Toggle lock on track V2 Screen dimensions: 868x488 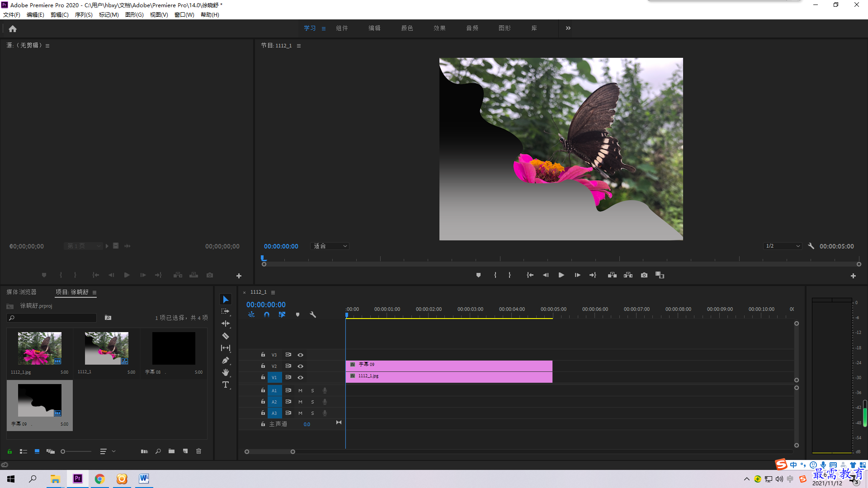(x=263, y=366)
